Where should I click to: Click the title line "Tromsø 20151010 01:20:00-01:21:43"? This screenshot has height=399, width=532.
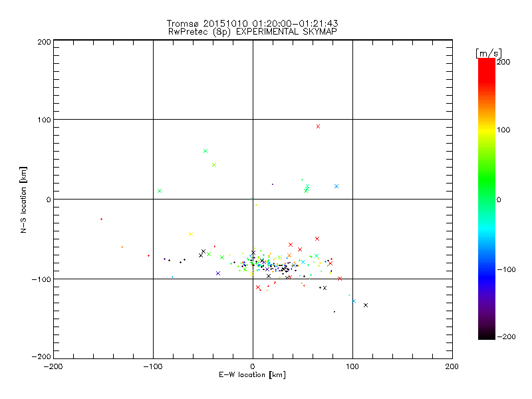(x=252, y=23)
